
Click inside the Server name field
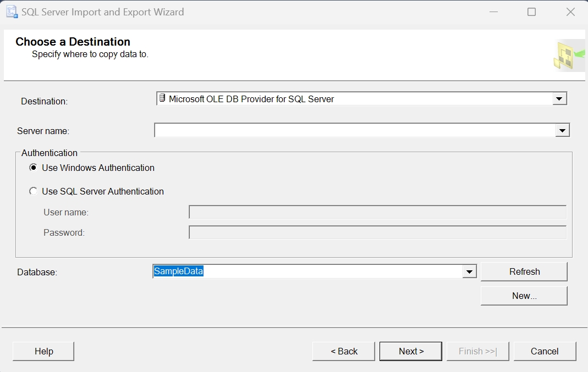coord(330,130)
